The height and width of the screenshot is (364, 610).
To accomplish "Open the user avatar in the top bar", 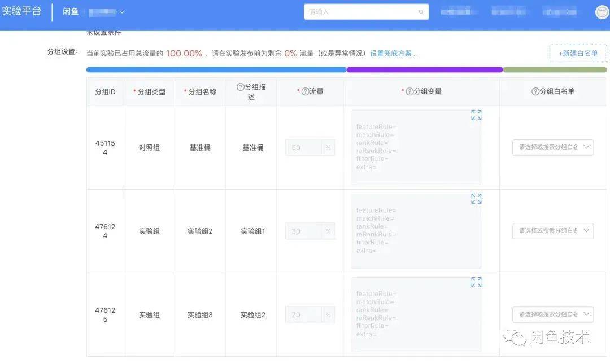I will click(x=602, y=12).
